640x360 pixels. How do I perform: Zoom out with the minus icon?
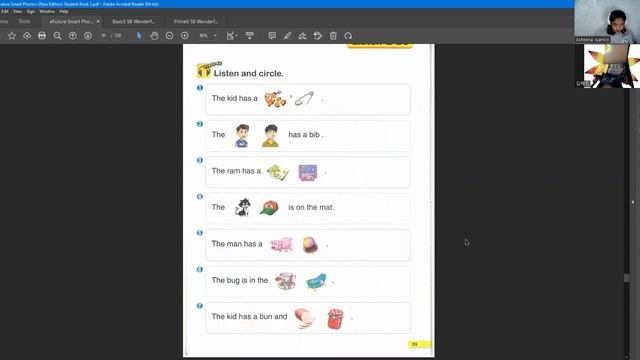(169, 36)
